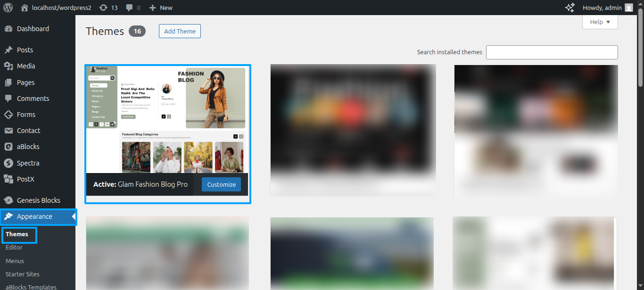Go to Spectra in sidebar
Image resolution: width=644 pixels, height=290 pixels.
(x=28, y=163)
